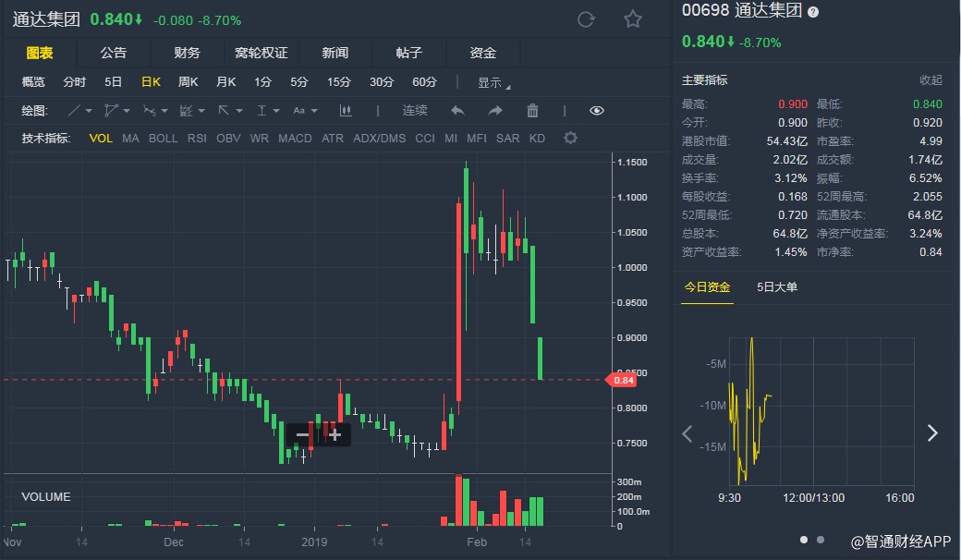Open indicator settings gear
Screen dimensions: 961x560
(x=571, y=138)
